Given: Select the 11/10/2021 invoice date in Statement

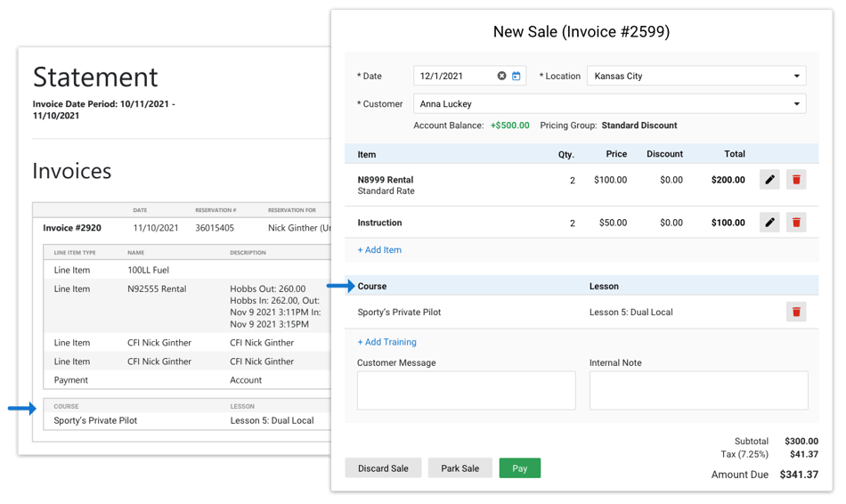Looking at the screenshot, I should coord(155,228).
